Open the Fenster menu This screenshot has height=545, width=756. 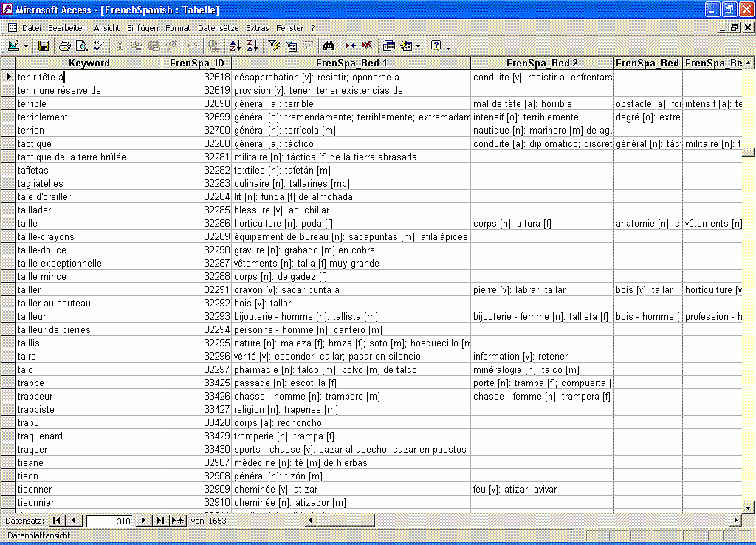click(289, 29)
